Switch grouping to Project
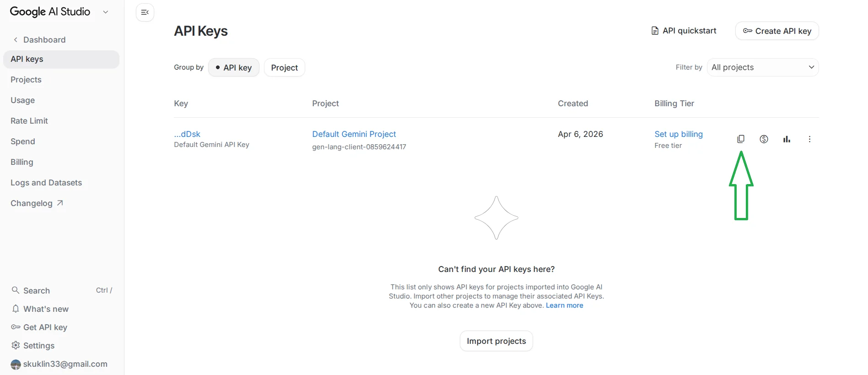 pyautogui.click(x=284, y=67)
